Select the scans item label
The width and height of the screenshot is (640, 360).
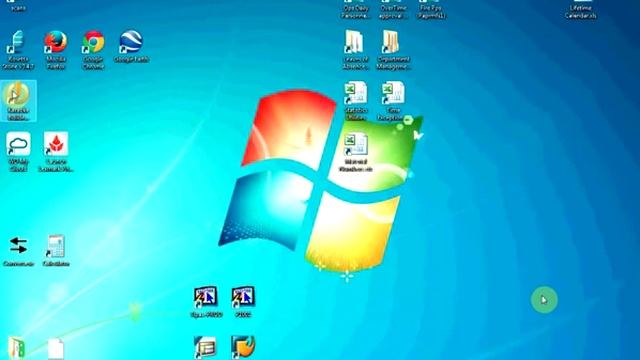[x=18, y=8]
